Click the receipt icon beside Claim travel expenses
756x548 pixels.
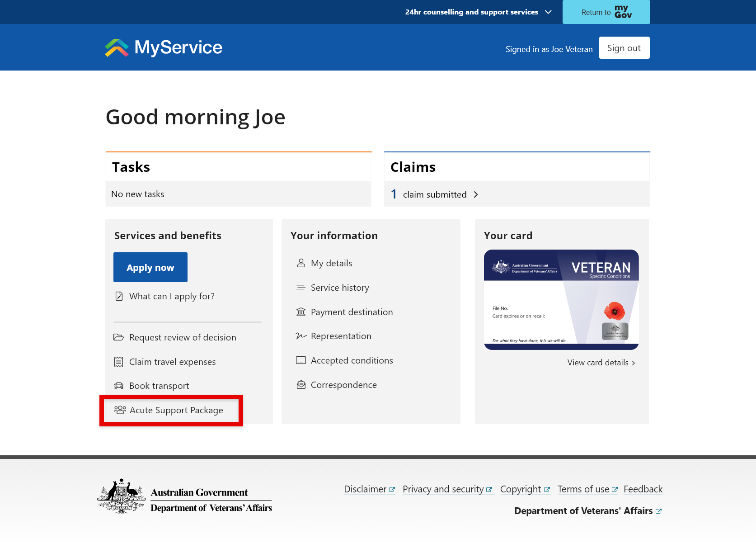coord(119,362)
